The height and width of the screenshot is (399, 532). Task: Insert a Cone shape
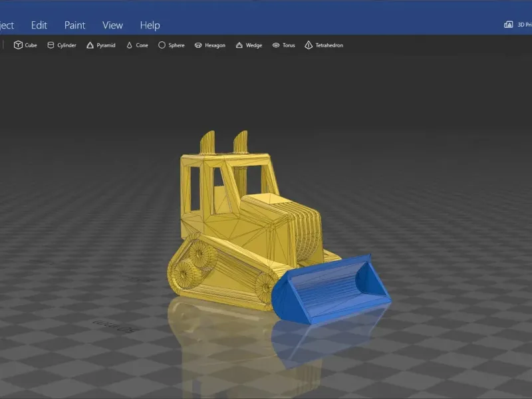tap(137, 45)
